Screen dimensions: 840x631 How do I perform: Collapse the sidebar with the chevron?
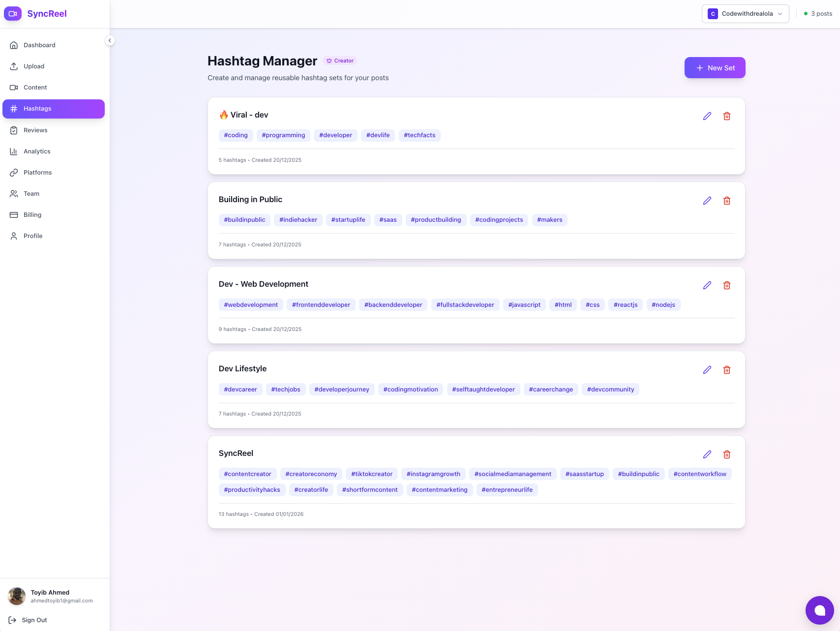click(x=110, y=40)
